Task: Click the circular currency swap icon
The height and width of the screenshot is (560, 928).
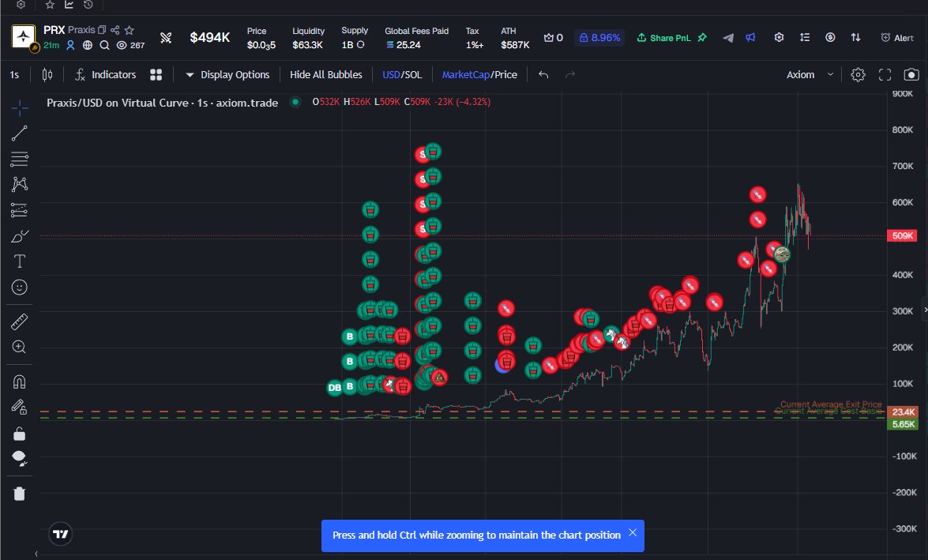Action: [x=830, y=37]
